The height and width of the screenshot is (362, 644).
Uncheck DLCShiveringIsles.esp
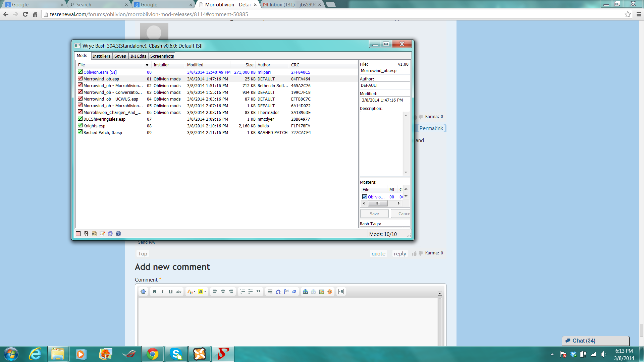[x=80, y=119]
